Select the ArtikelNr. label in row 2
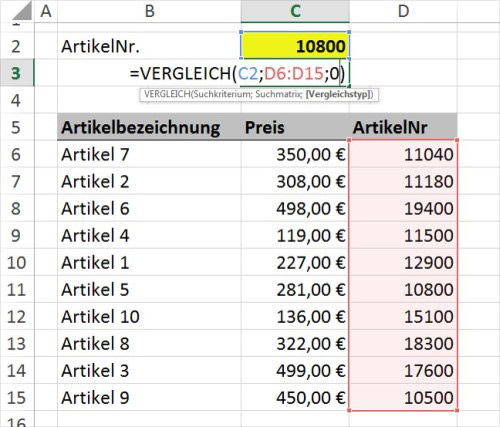The width and height of the screenshot is (500, 427). click(100, 46)
